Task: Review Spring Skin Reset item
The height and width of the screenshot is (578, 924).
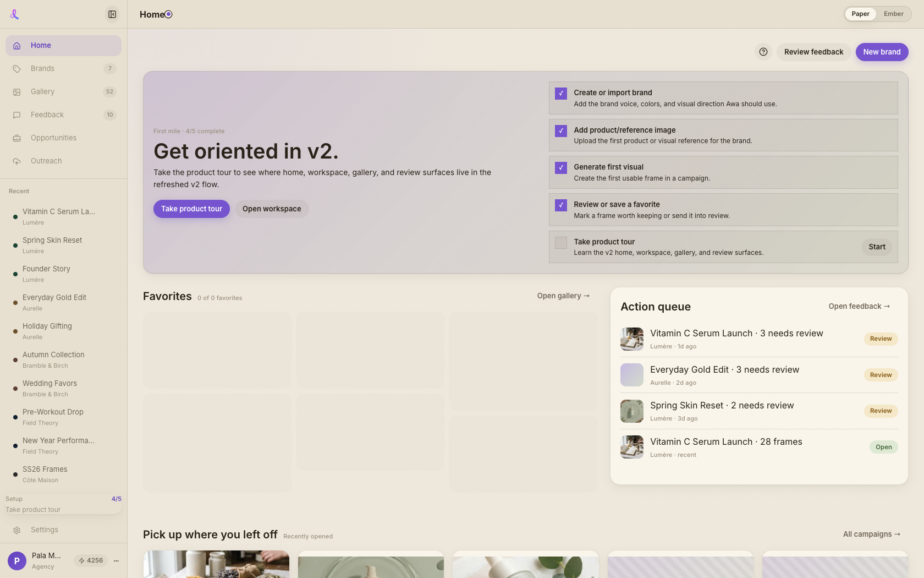Action: (x=881, y=411)
